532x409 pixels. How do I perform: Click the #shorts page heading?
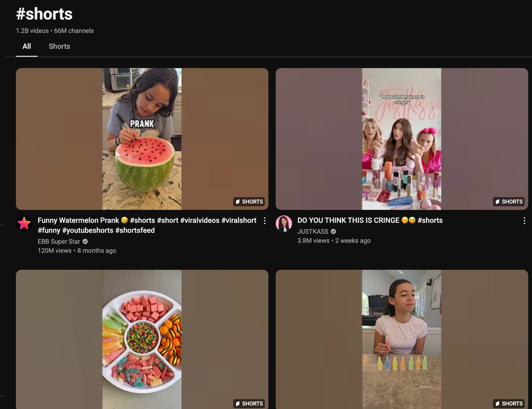pyautogui.click(x=44, y=14)
